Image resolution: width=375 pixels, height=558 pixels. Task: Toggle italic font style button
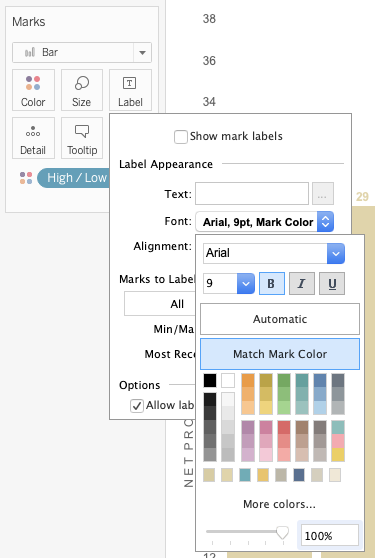click(302, 284)
